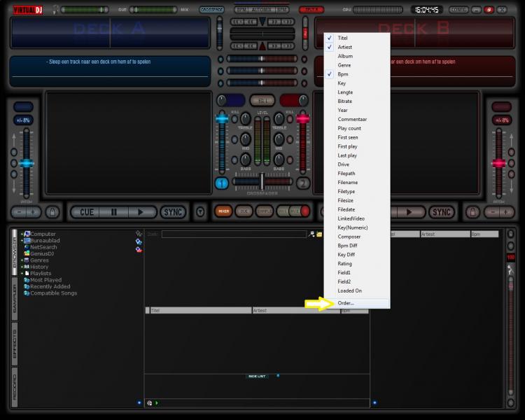Expand the History tree node
This screenshot has height=420, width=525.
(22, 267)
